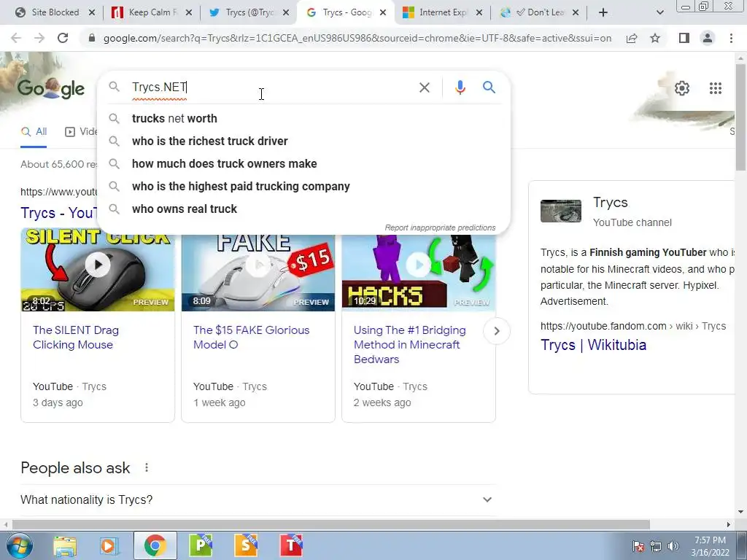Open the red T taskbar app
The image size is (747, 560).
tap(291, 545)
